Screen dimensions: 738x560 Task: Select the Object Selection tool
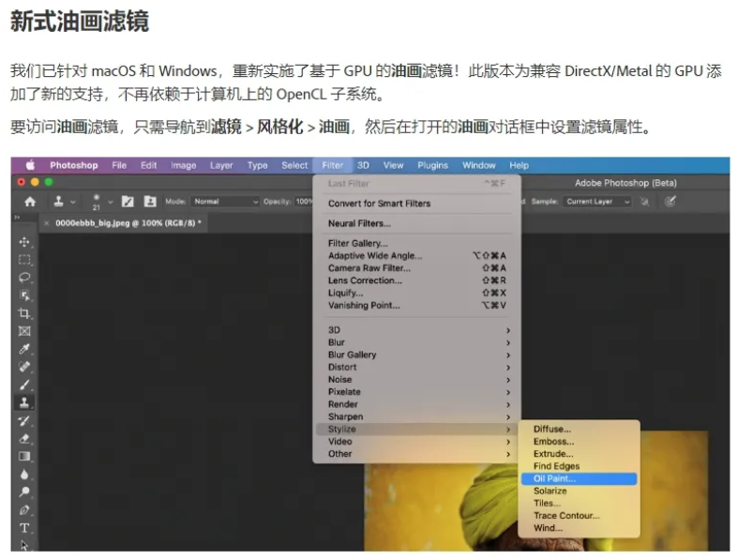coord(24,295)
